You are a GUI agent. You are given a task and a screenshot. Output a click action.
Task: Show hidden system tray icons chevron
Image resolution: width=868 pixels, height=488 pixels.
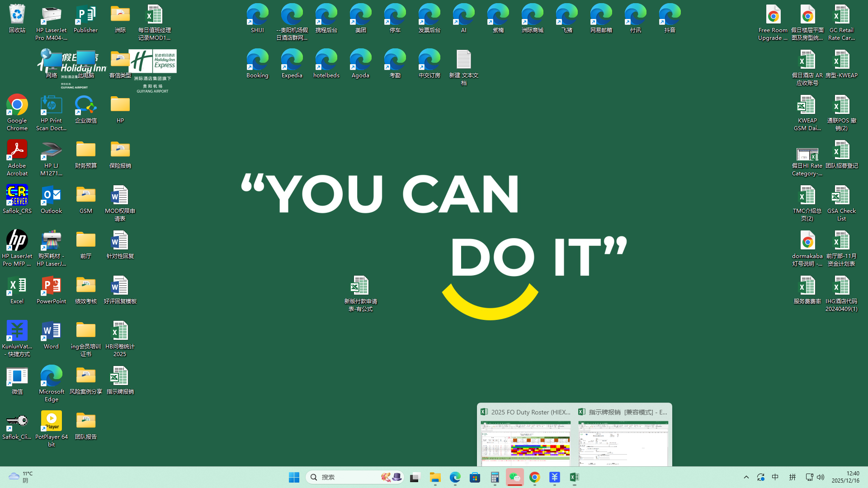tap(746, 477)
